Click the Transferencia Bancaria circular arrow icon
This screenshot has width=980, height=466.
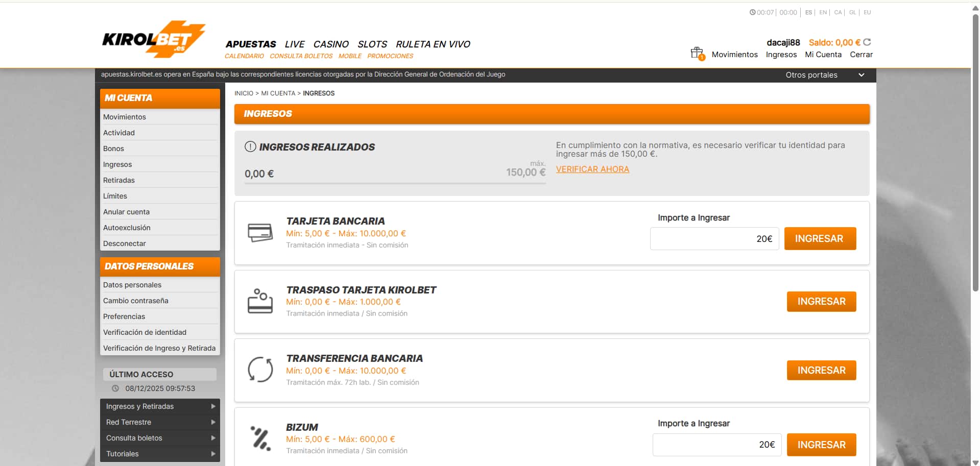260,370
